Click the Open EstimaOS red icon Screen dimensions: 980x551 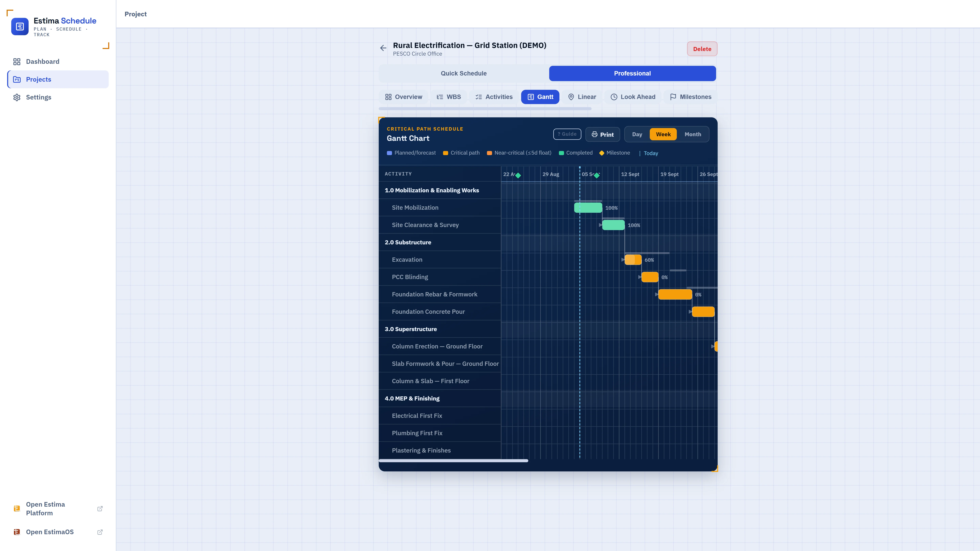click(17, 532)
